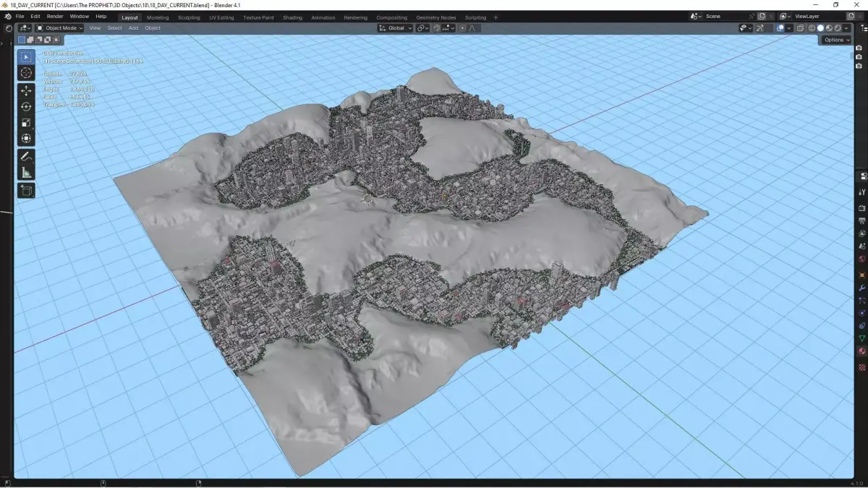Open the Material properties tab
The width and height of the screenshot is (868, 488).
[x=862, y=351]
